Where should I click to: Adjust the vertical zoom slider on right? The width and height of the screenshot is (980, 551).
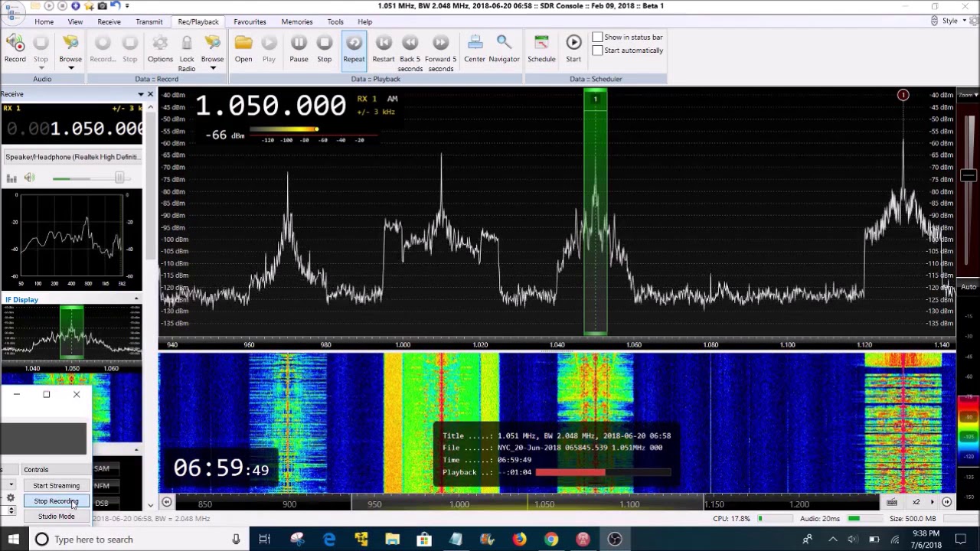point(969,176)
